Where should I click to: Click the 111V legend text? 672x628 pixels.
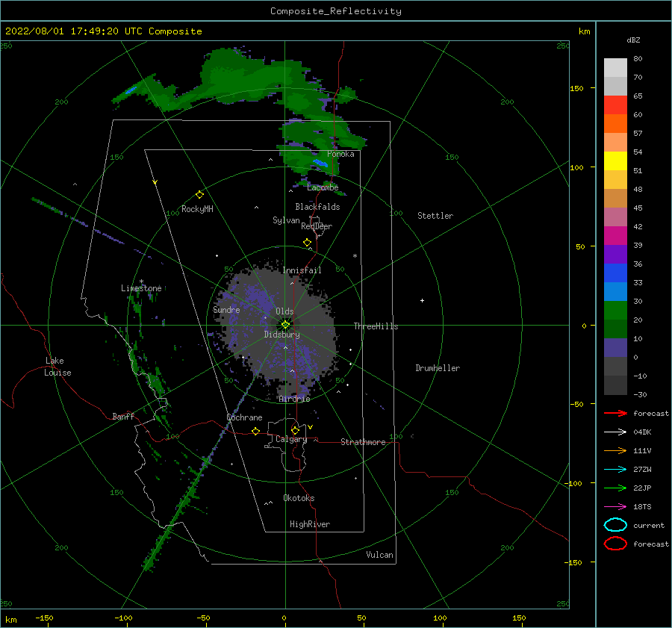point(642,450)
